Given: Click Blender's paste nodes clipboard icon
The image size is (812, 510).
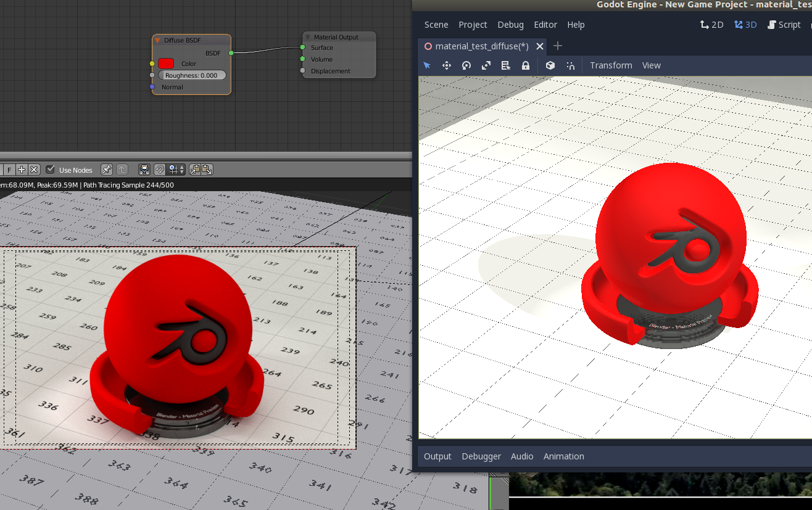Looking at the screenshot, I should click(x=207, y=170).
